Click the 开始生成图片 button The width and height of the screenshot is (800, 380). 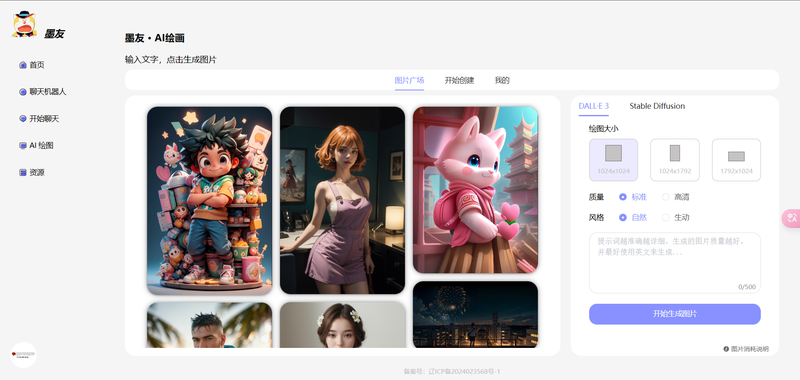click(x=674, y=314)
